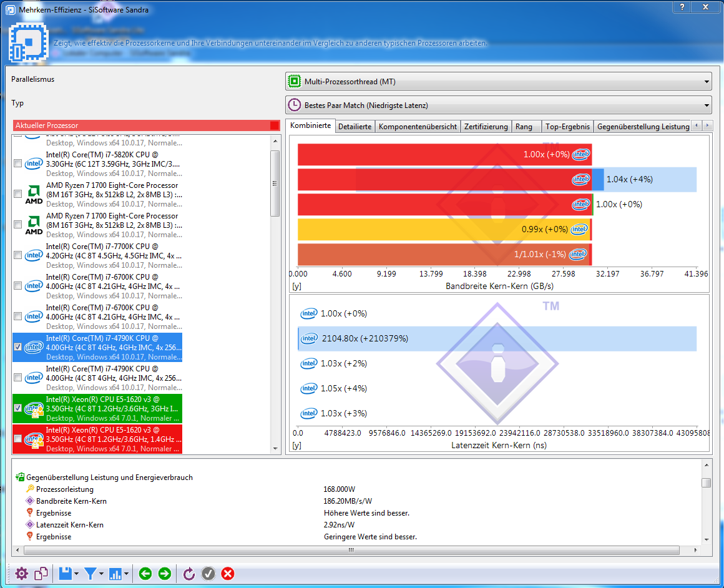
Task: Open the Top-Ergebnis tab
Action: pos(567,127)
